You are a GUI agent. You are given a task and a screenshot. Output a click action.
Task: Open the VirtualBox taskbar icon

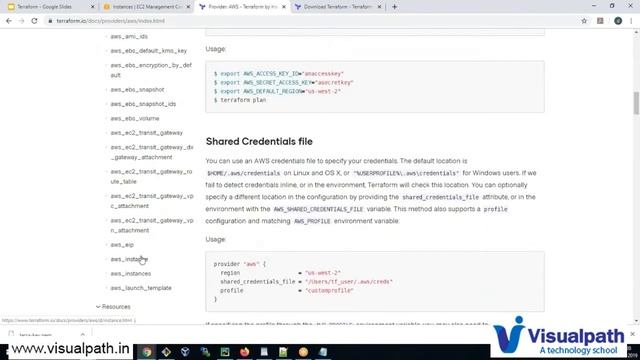(185, 352)
